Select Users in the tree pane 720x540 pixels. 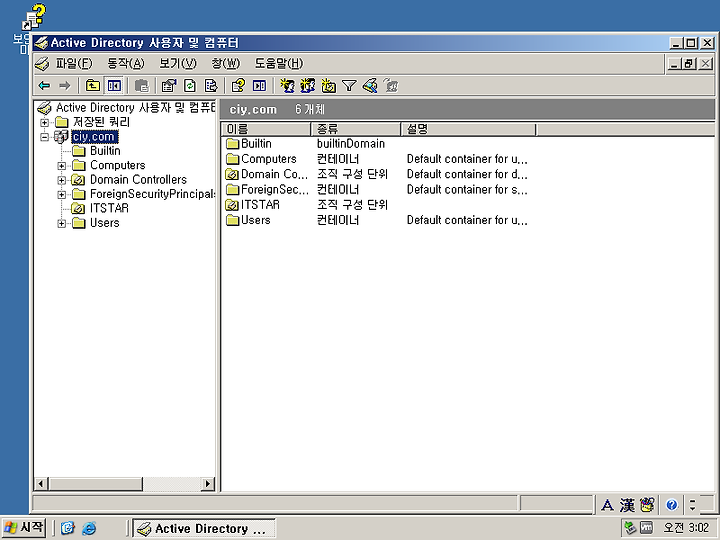(104, 223)
